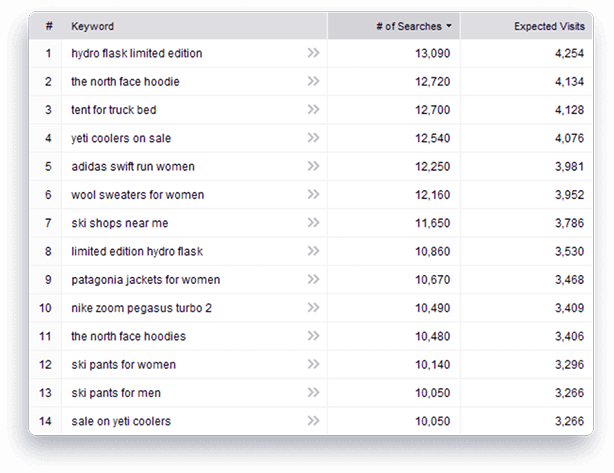Click double-arrow icon for sale on yeti coolers
Screen dimensions: 614x473
[x=313, y=421]
